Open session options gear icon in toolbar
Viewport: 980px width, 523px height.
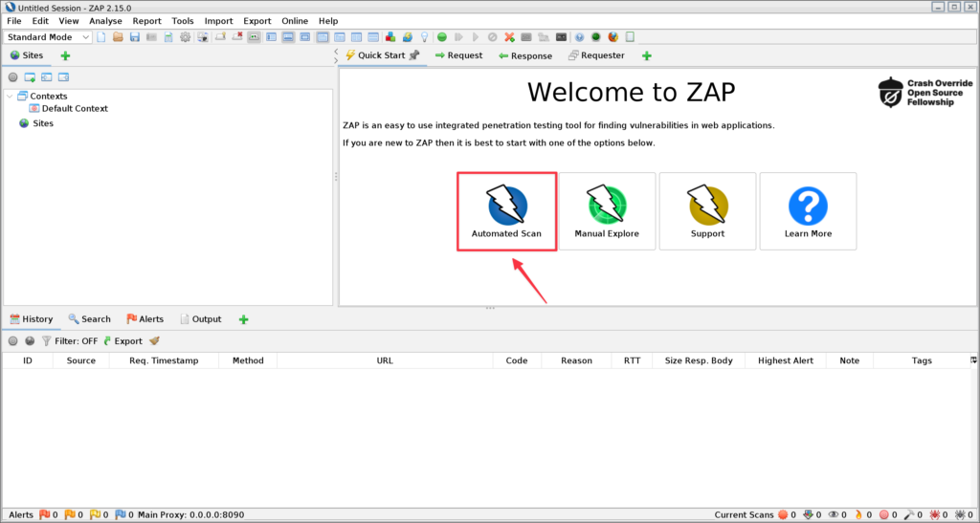coord(186,37)
